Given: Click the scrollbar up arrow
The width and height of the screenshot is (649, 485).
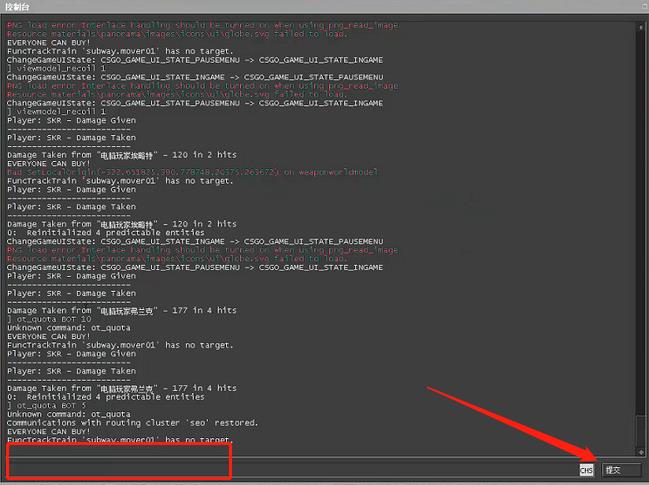Looking at the screenshot, I should 640,26.
